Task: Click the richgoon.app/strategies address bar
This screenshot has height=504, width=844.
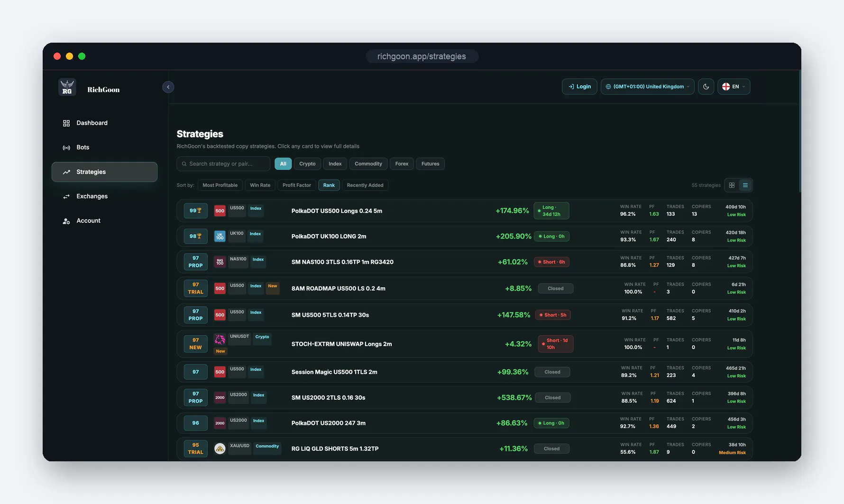Action: (x=422, y=56)
